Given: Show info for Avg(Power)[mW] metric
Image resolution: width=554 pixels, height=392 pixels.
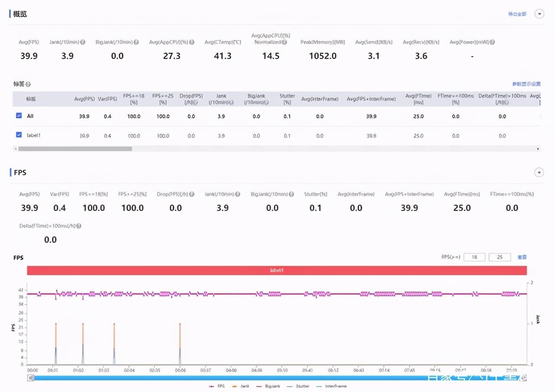Looking at the screenshot, I should click(492, 42).
